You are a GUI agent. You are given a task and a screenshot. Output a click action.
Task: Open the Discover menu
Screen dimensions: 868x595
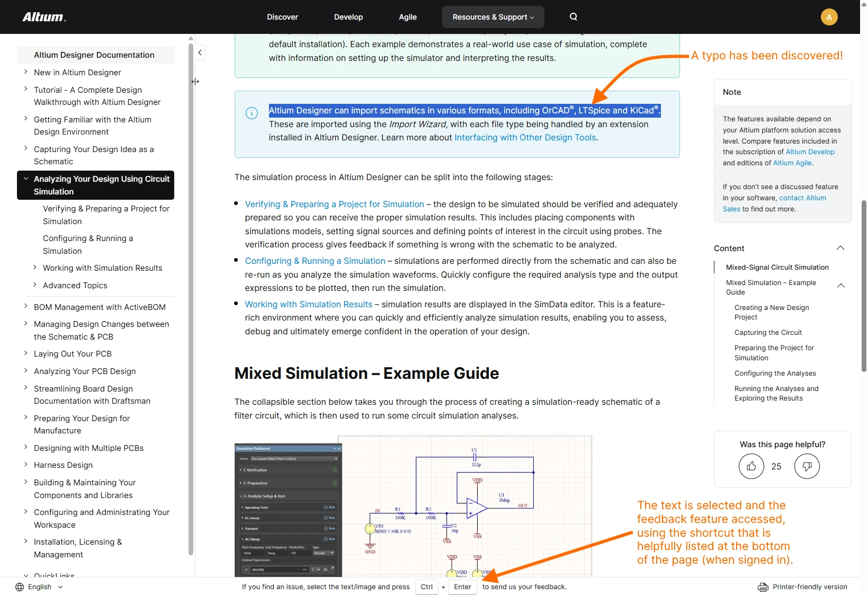pos(282,17)
